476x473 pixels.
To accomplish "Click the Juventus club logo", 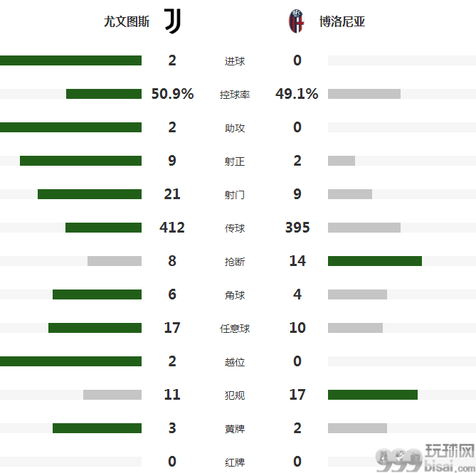I will pos(173,21).
